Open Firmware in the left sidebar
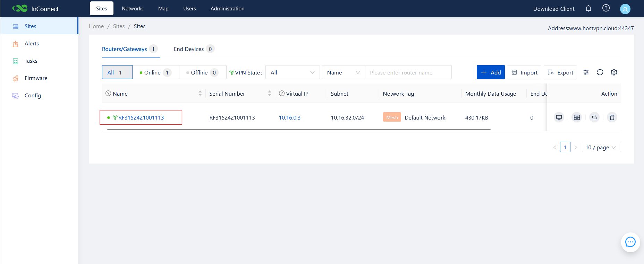This screenshot has width=644, height=264. (x=39, y=78)
